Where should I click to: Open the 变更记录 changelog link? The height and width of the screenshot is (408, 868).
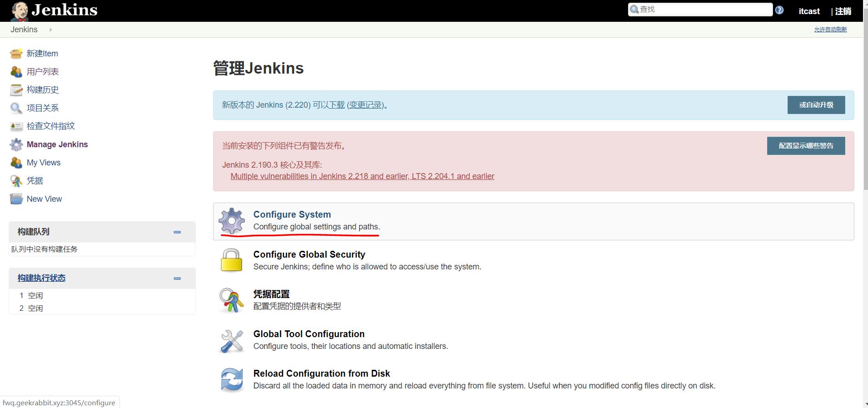tap(365, 105)
